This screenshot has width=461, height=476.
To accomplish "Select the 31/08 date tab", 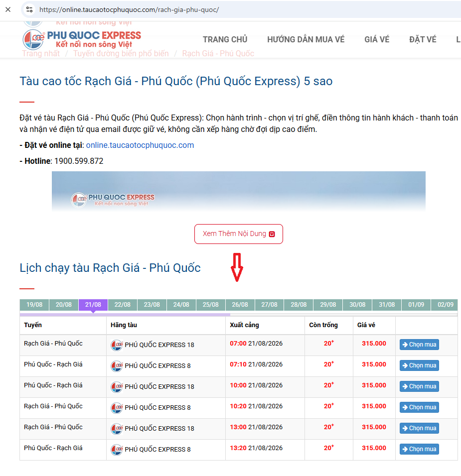I will pyautogui.click(x=387, y=305).
